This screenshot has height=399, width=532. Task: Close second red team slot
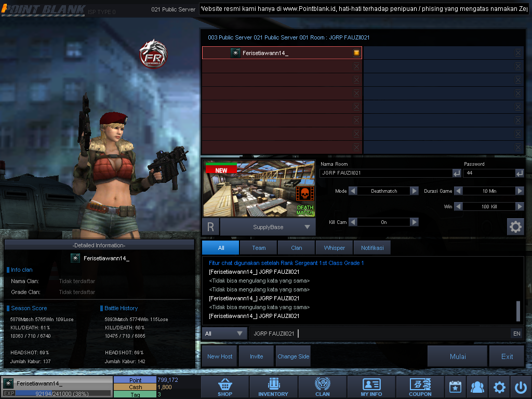[x=356, y=66]
